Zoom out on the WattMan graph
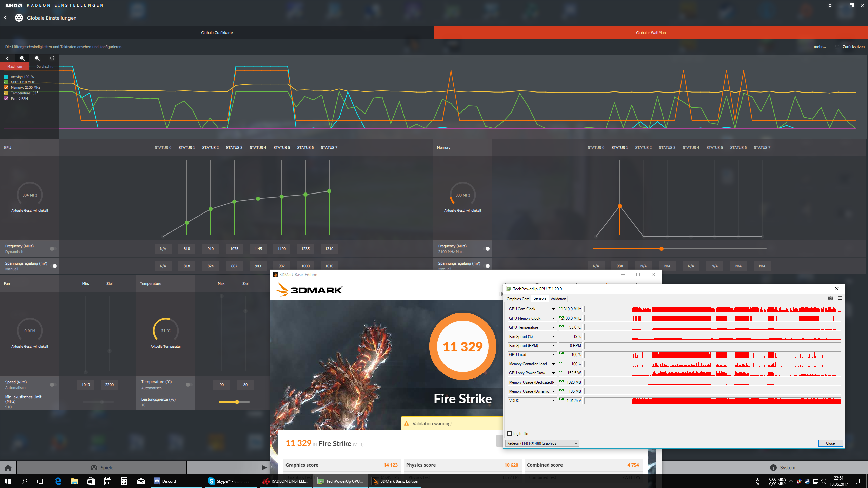Image resolution: width=868 pixels, height=488 pixels. (x=37, y=58)
